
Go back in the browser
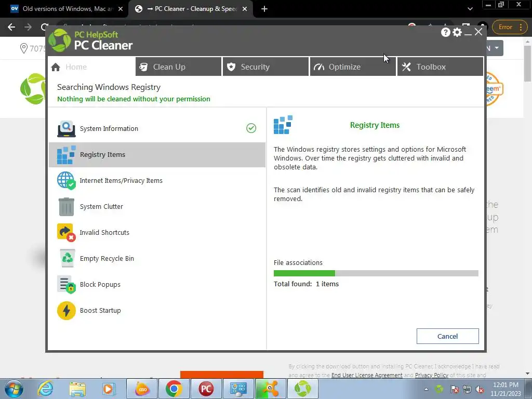click(11, 27)
